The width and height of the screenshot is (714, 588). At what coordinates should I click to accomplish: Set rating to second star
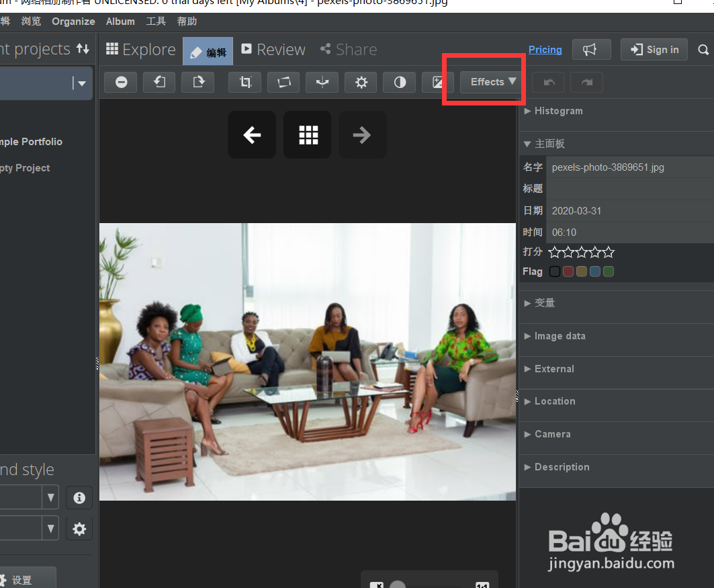pos(568,252)
